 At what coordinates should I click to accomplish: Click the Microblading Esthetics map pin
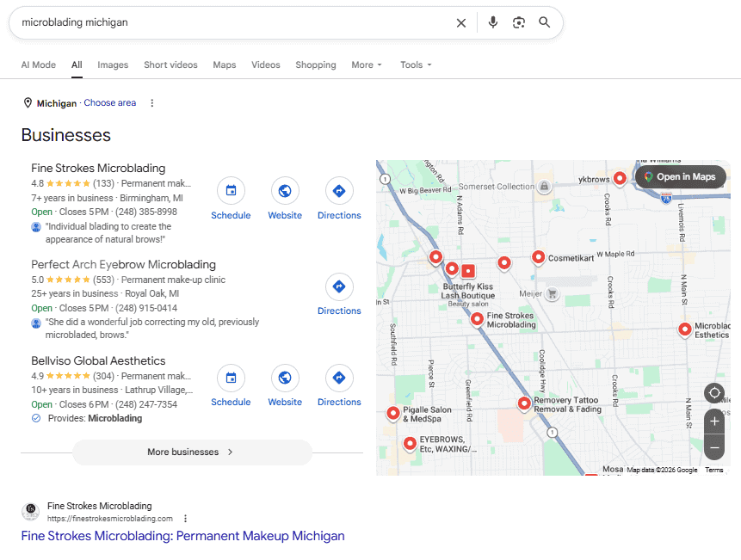(x=685, y=329)
